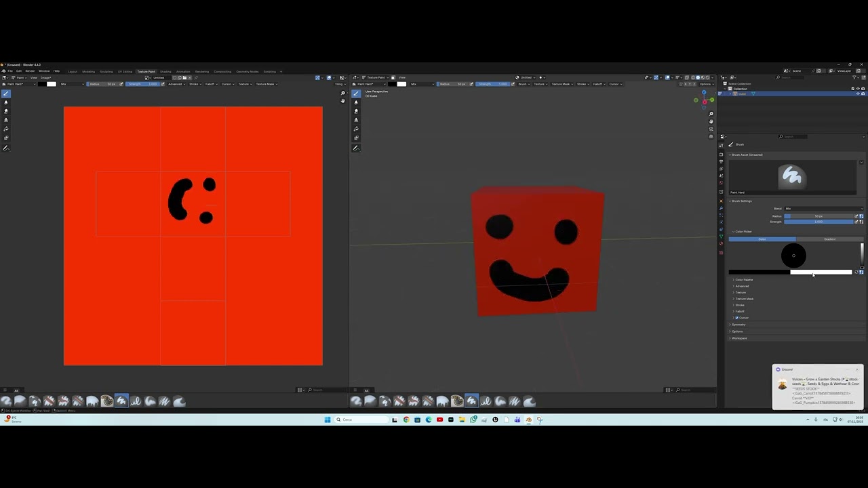The image size is (868, 488).
Task: Switch to the UV Editing workspace tab
Action: (125, 71)
